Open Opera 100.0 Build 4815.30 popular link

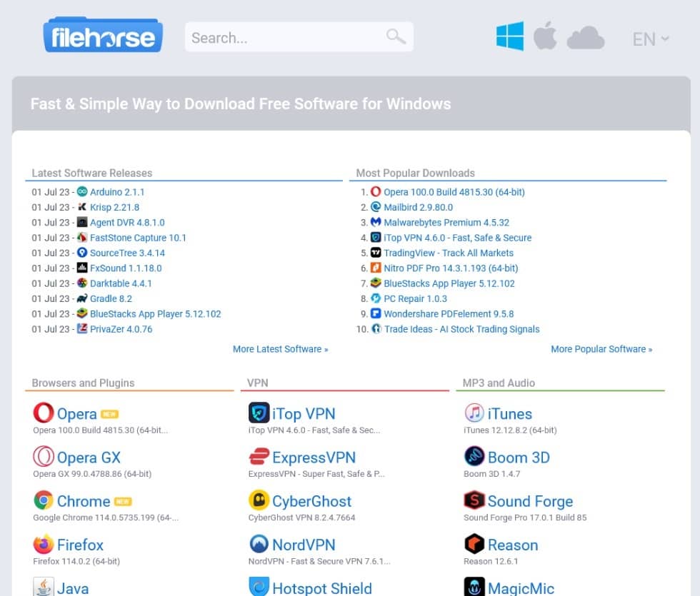[x=454, y=192]
